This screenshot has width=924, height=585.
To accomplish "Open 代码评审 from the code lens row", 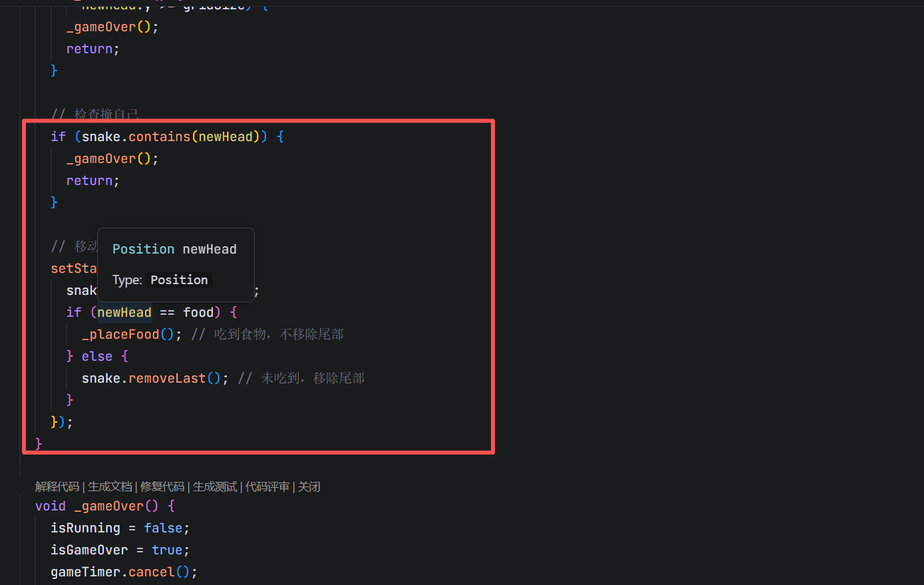I will click(267, 487).
